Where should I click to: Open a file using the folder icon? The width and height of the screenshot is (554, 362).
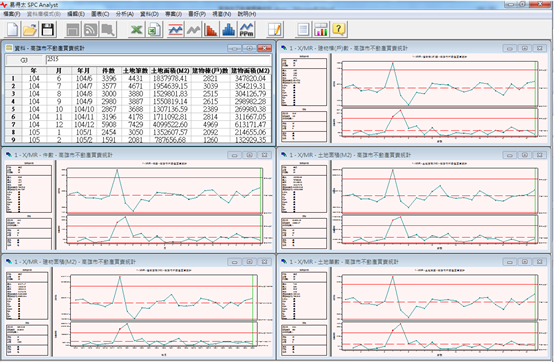point(30,29)
